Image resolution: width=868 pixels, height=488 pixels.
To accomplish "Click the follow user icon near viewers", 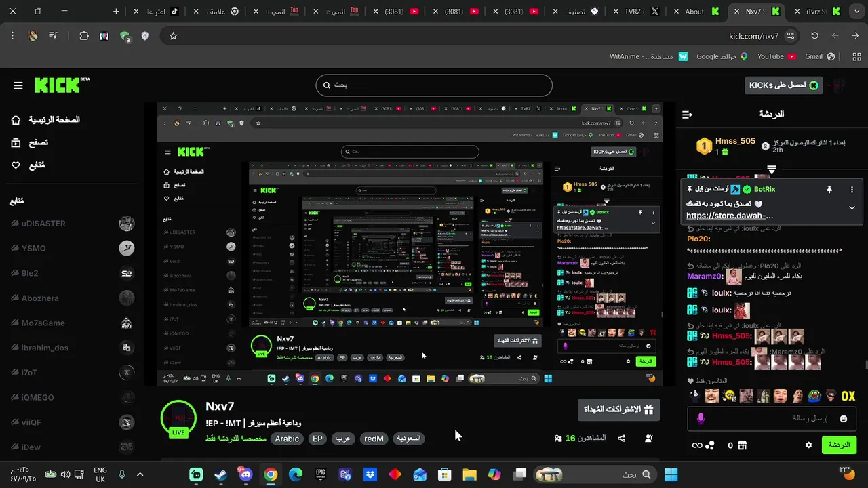I will 649,439.
